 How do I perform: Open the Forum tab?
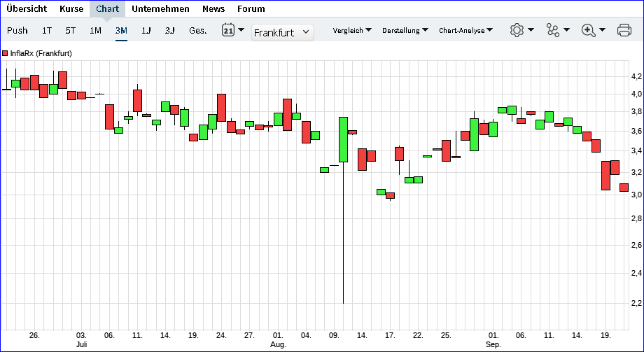pos(251,9)
